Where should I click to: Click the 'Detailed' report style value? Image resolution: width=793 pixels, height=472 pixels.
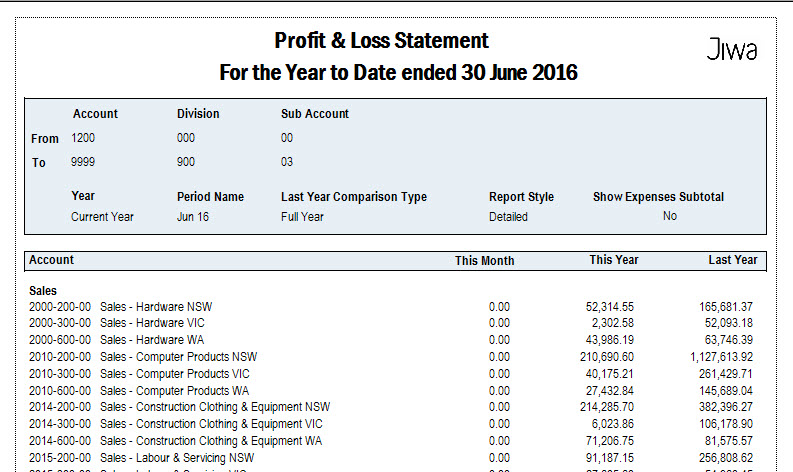tap(508, 217)
